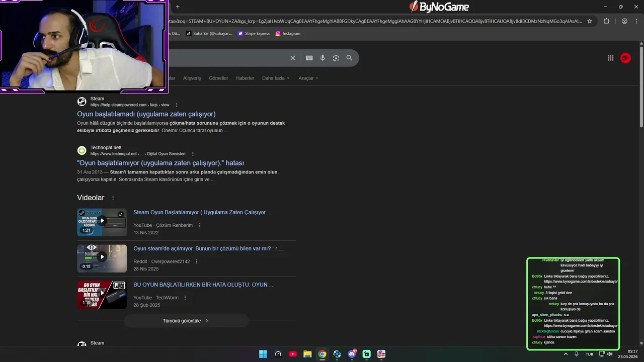The height and width of the screenshot is (362, 644).
Task: Open the Google account avatar
Action: tap(625, 58)
